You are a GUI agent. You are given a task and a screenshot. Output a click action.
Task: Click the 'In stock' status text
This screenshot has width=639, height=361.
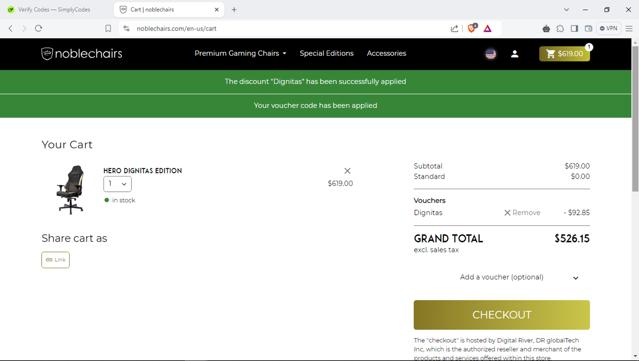click(123, 200)
